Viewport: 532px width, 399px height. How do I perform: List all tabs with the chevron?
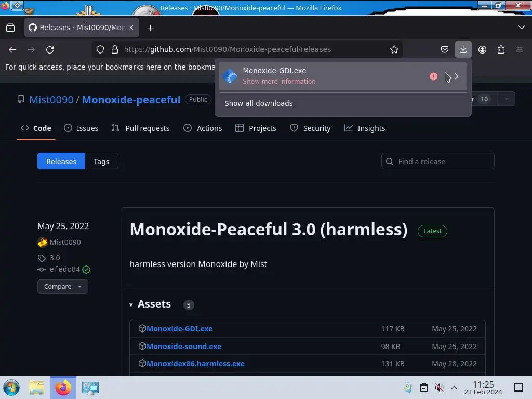[522, 28]
